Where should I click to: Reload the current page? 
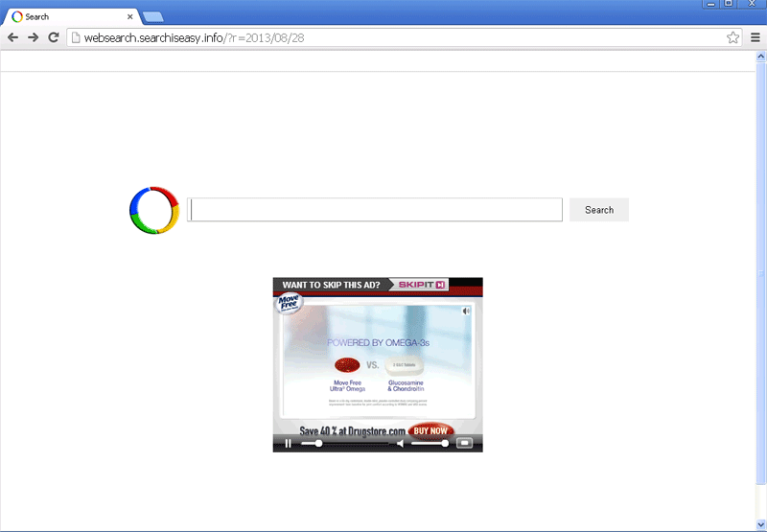click(x=54, y=37)
